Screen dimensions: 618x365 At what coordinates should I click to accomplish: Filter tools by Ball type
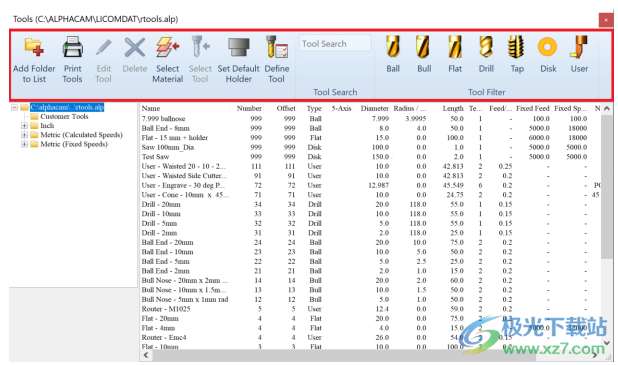pos(393,54)
